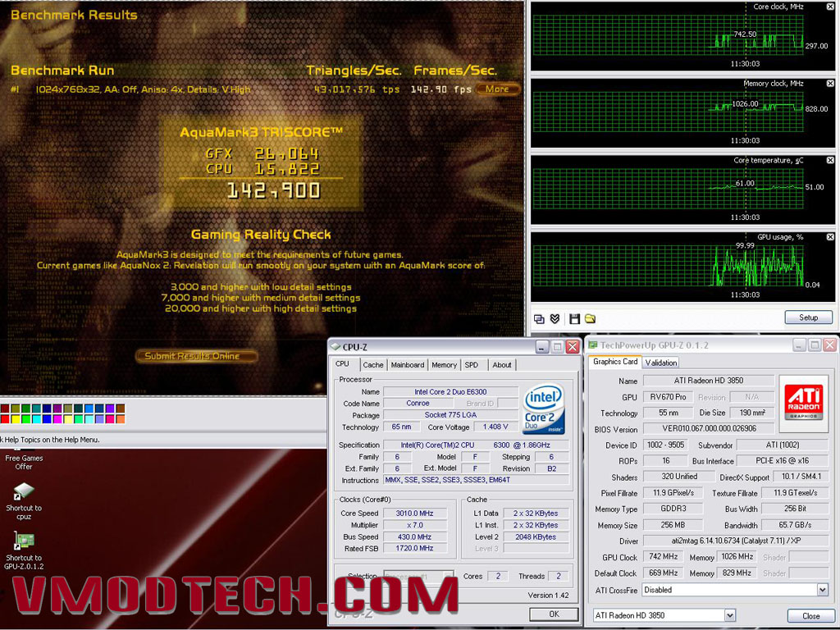Image resolution: width=840 pixels, height=630 pixels.
Task: Click OK in the CPU-Z window
Action: coord(554,614)
